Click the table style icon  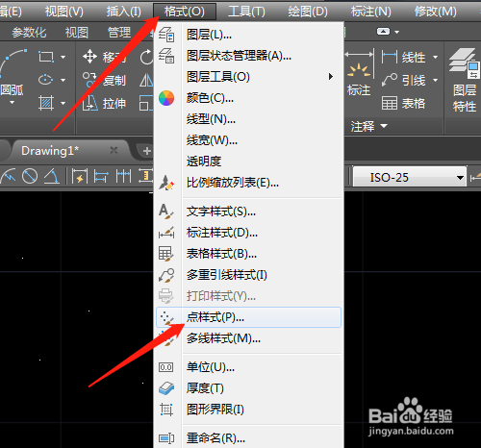pyautogui.click(x=166, y=254)
